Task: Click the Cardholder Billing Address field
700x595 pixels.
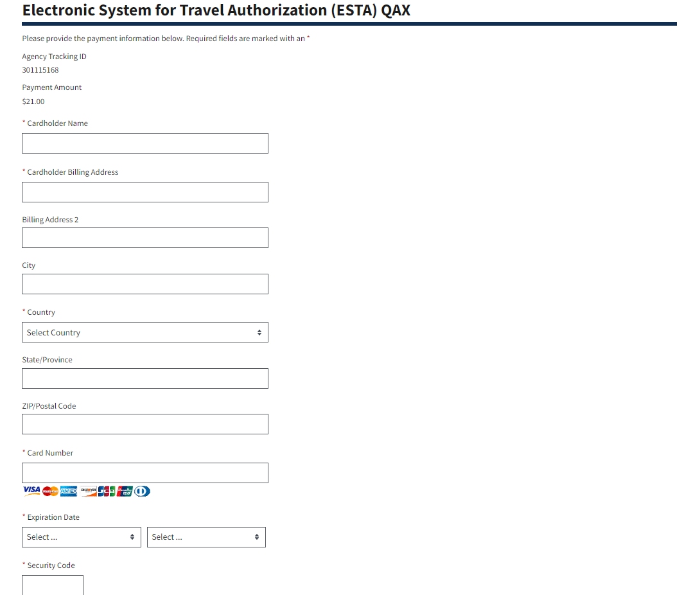Action: click(144, 192)
